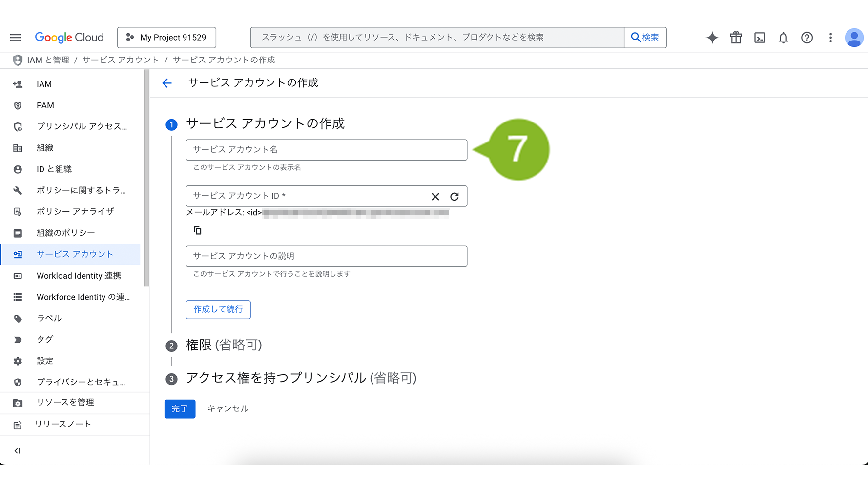Select Workload Identity 連携 in sidebar
Screen dimensions: 868x488
tap(79, 276)
